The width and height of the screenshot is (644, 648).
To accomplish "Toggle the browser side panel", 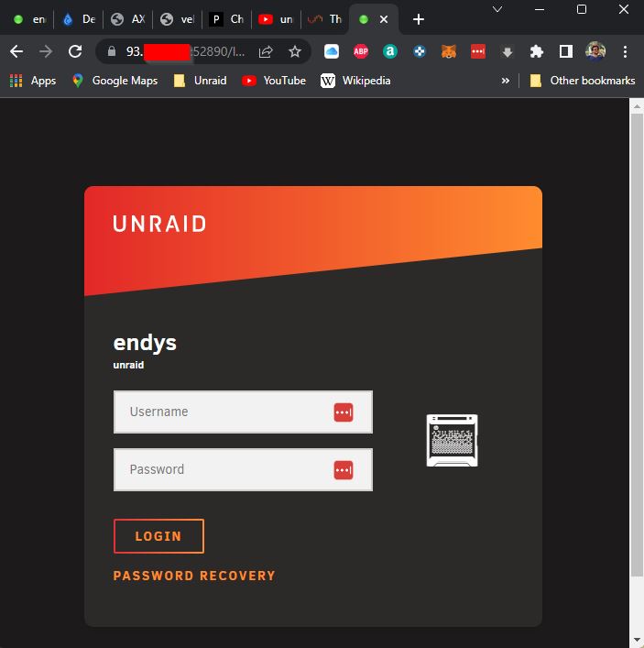I will 566,51.
